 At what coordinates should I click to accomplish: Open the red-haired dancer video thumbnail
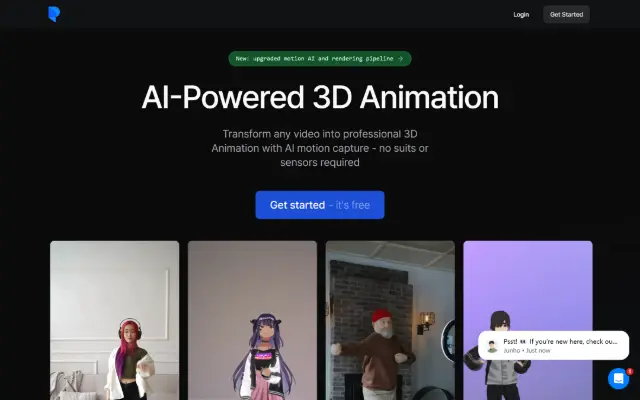pyautogui.click(x=114, y=320)
